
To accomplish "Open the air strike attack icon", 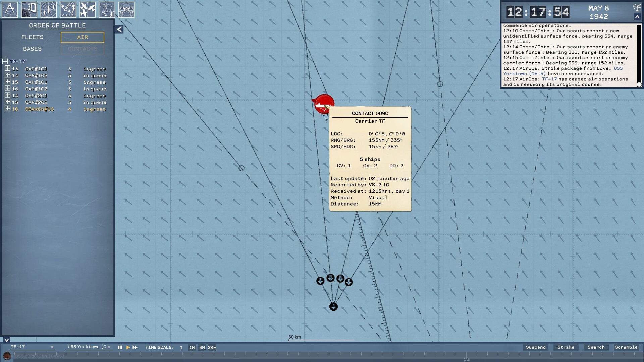I will (x=68, y=9).
